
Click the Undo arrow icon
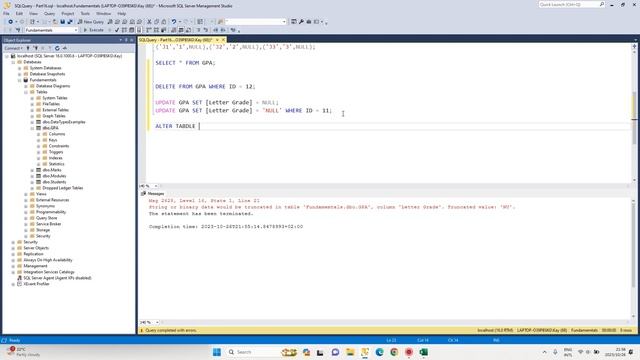pos(174,22)
